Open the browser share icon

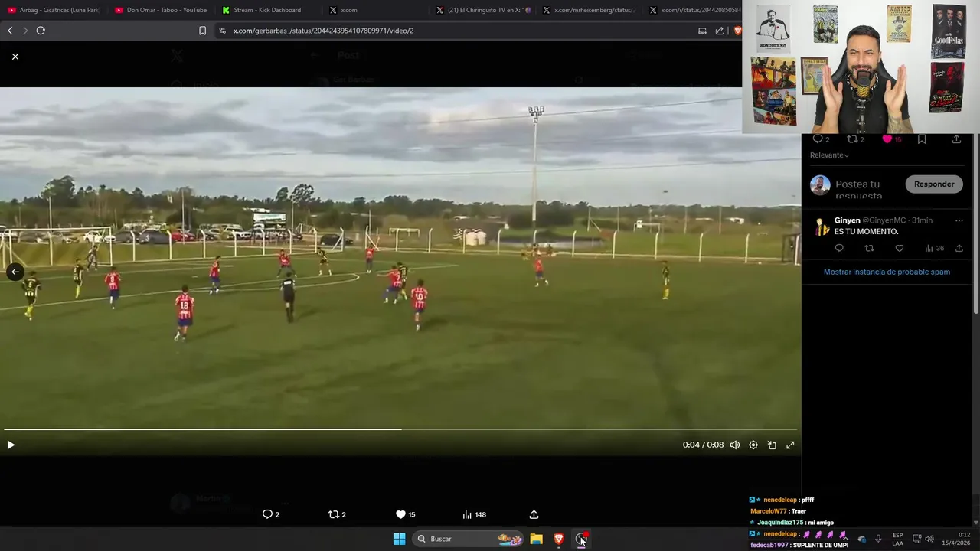point(720,31)
